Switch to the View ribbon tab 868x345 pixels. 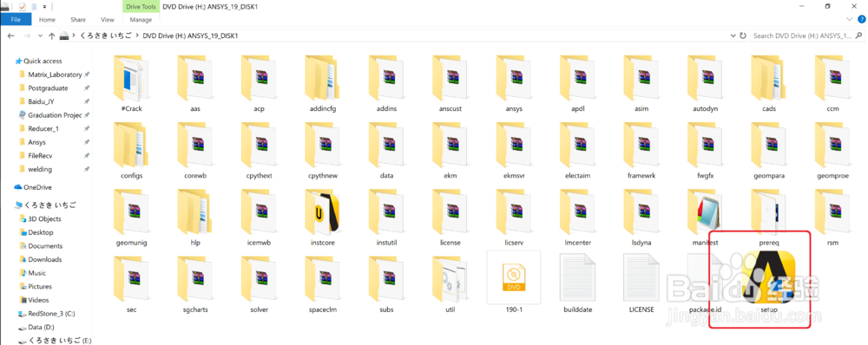pos(107,19)
